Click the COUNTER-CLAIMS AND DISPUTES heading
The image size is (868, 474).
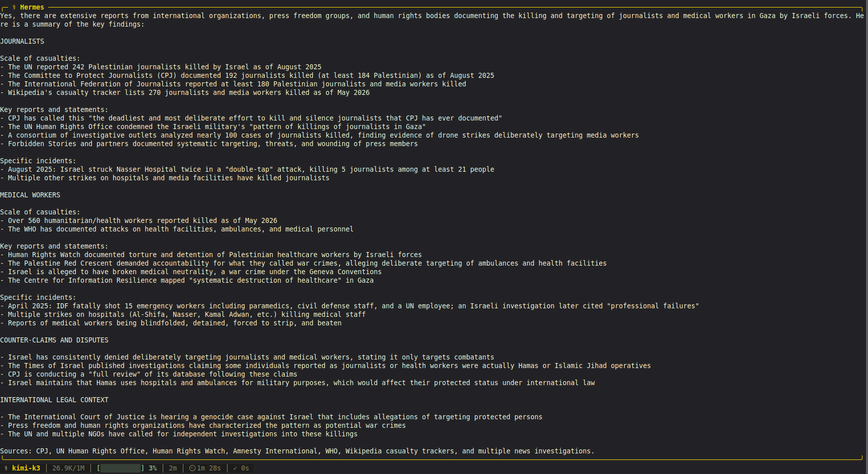pos(54,340)
